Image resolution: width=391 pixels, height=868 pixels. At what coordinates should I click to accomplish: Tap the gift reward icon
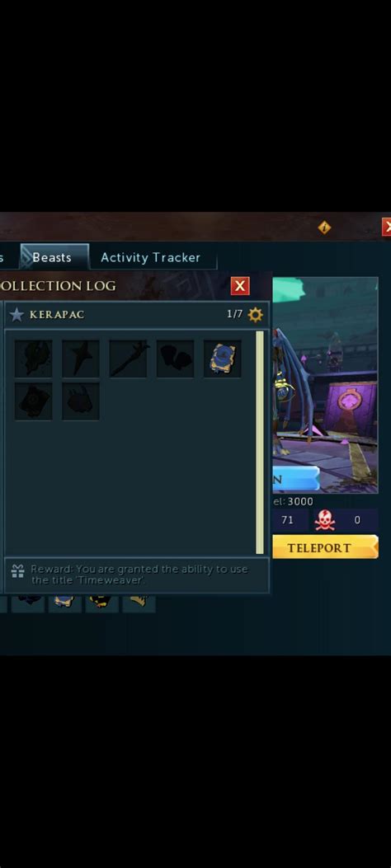[x=17, y=571]
